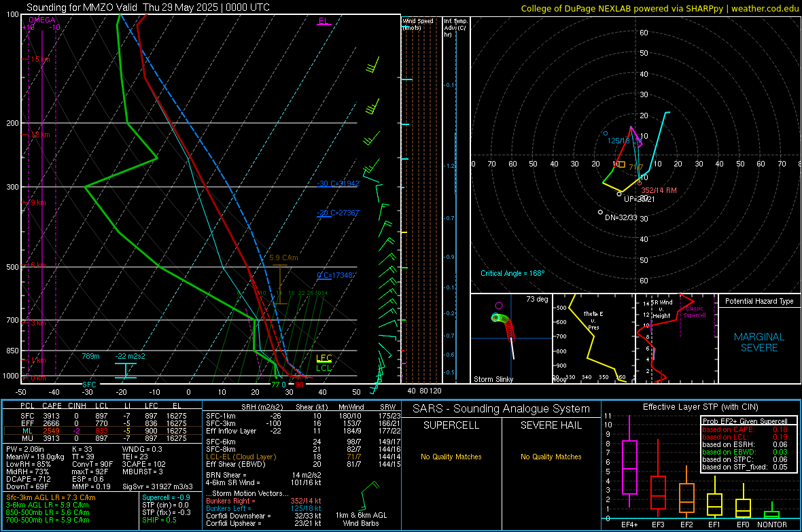The height and width of the screenshot is (532, 802).
Task: Click the '-20 C=27367' height label
Action: tap(338, 213)
